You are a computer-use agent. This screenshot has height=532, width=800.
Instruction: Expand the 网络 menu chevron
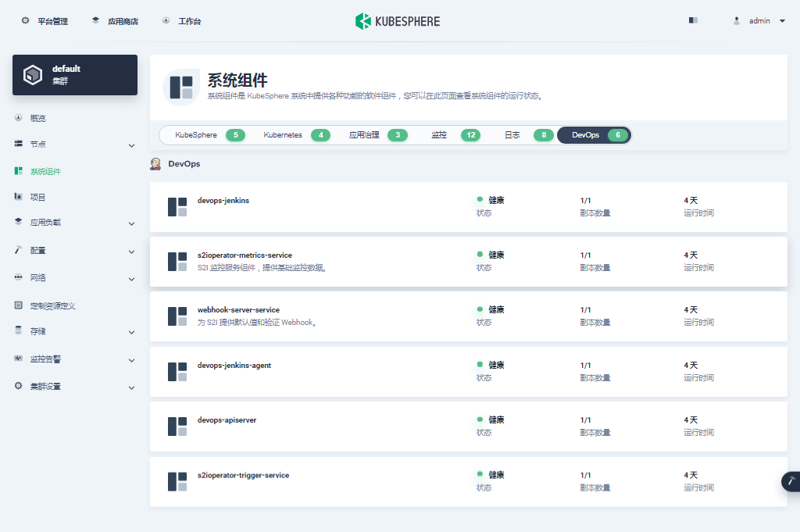(131, 279)
